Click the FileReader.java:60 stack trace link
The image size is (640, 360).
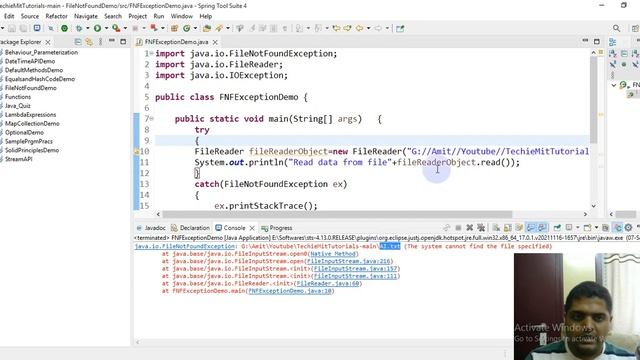327,283
